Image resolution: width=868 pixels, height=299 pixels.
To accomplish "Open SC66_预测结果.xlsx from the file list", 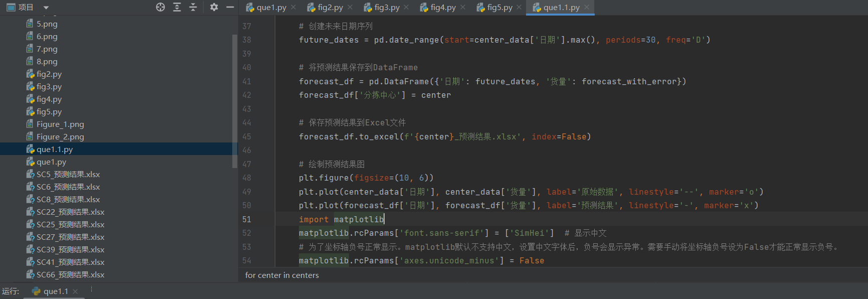I will (70, 275).
